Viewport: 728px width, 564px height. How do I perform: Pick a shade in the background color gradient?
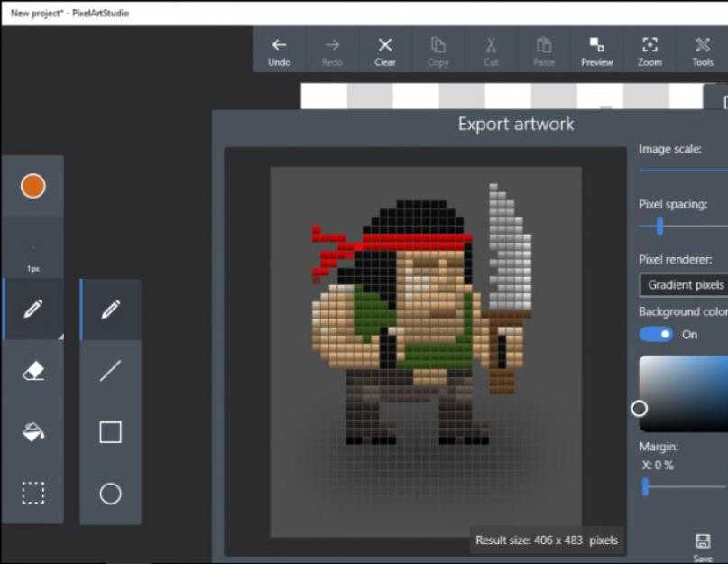click(684, 394)
